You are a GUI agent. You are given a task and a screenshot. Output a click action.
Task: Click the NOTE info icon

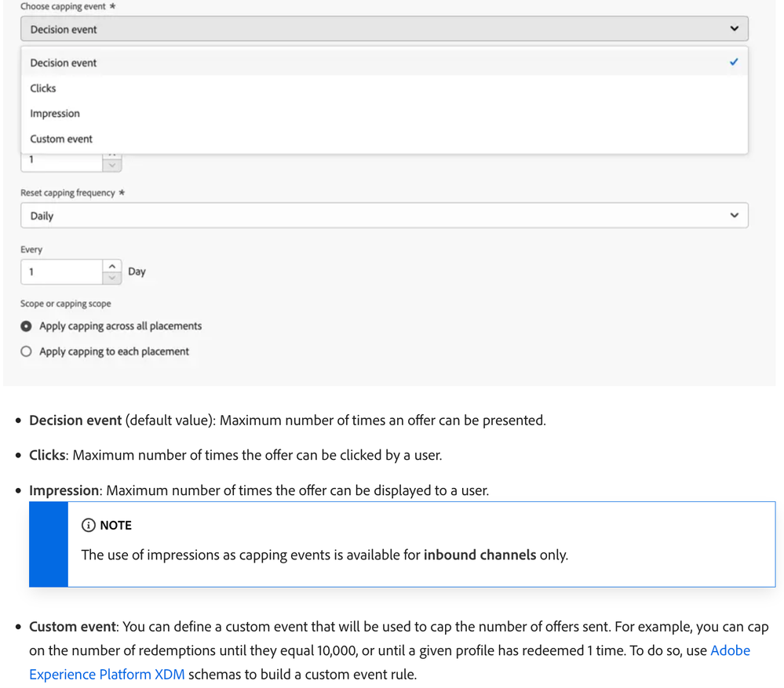tap(89, 526)
